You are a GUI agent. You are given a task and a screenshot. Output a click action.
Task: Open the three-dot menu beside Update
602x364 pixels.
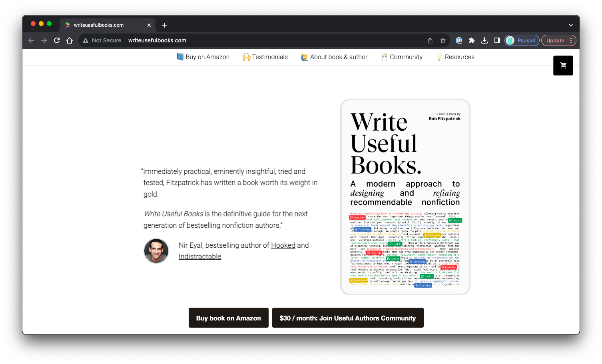point(570,40)
